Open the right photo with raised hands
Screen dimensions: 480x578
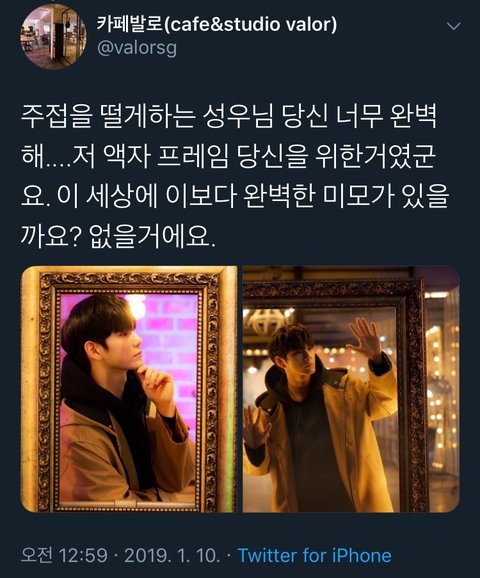click(x=351, y=389)
